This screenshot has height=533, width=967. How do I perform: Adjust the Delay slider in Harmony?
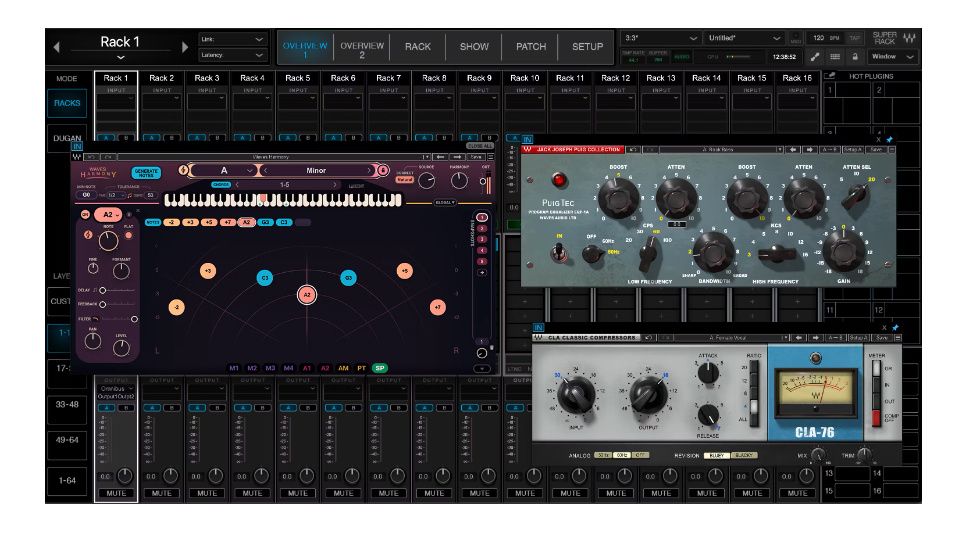click(x=117, y=290)
